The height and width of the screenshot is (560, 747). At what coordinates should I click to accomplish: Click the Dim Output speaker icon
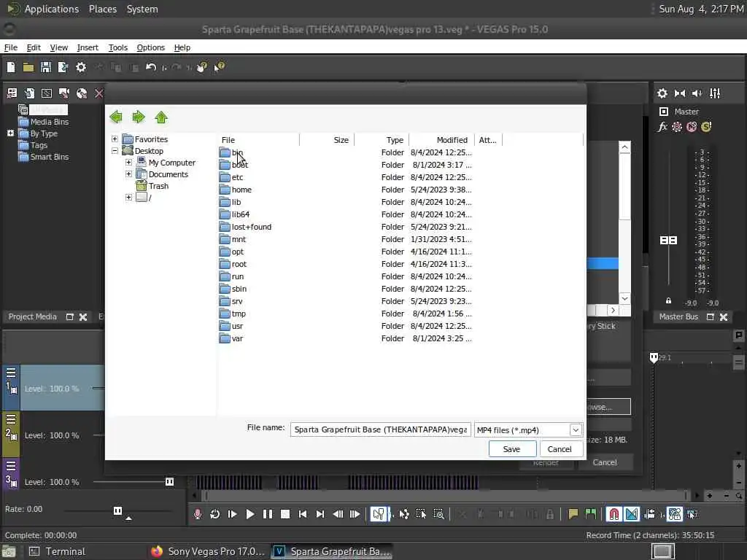coord(697,93)
